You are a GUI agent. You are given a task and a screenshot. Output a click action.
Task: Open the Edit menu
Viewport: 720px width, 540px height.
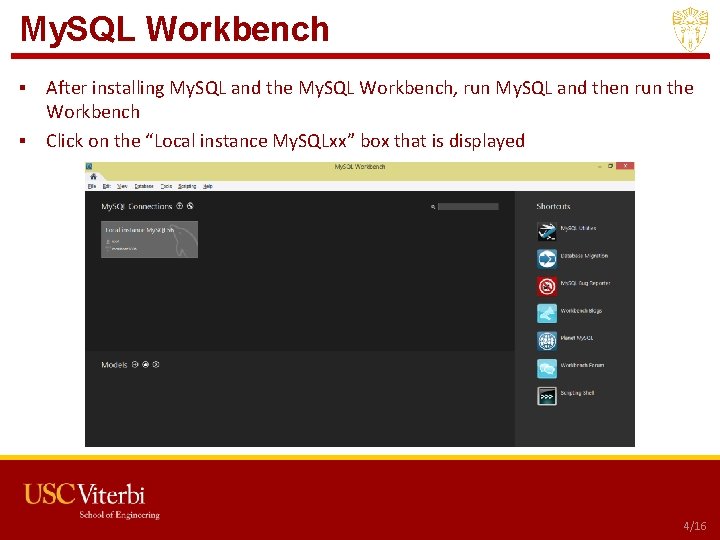[107, 186]
